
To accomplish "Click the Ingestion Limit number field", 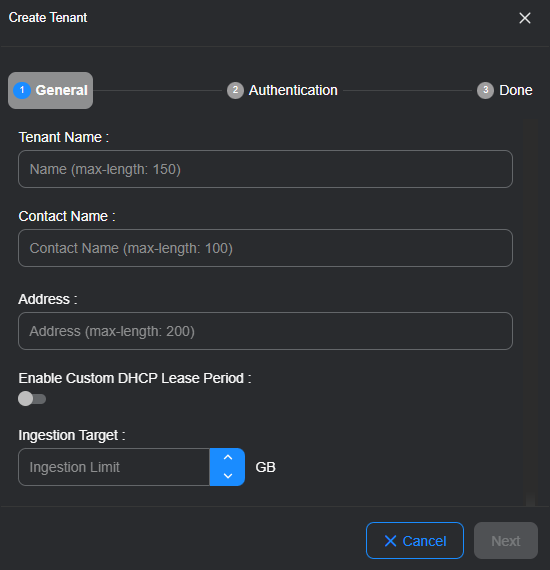I will [x=114, y=467].
